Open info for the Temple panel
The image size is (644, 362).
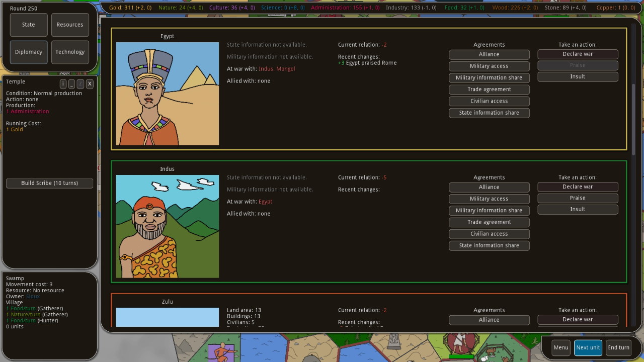pyautogui.click(x=63, y=84)
